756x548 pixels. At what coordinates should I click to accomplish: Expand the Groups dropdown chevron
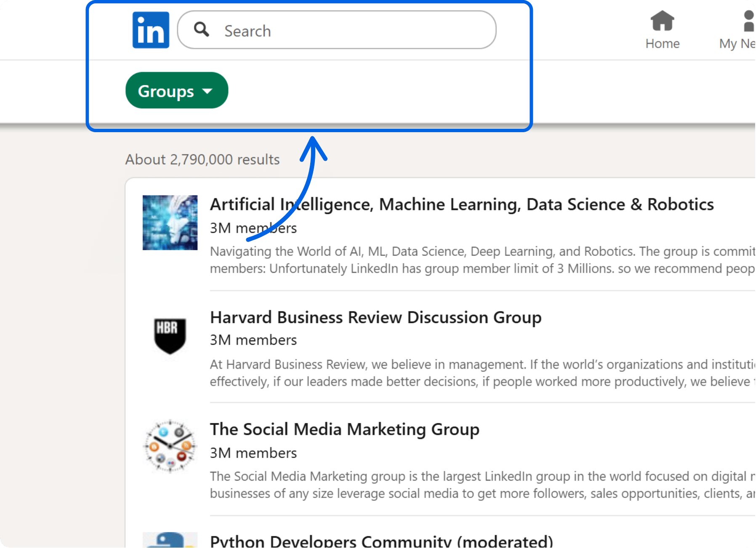point(207,91)
